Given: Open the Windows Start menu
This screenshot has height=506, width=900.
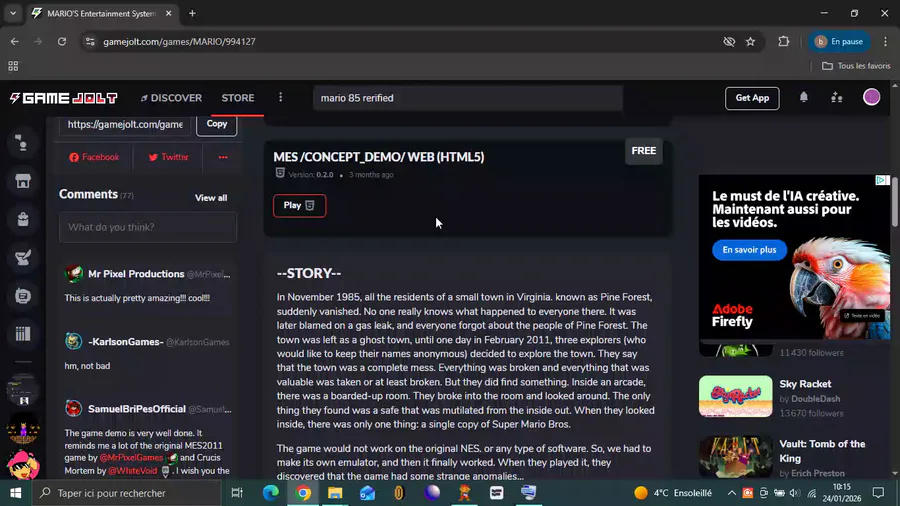Looking at the screenshot, I should [15, 493].
